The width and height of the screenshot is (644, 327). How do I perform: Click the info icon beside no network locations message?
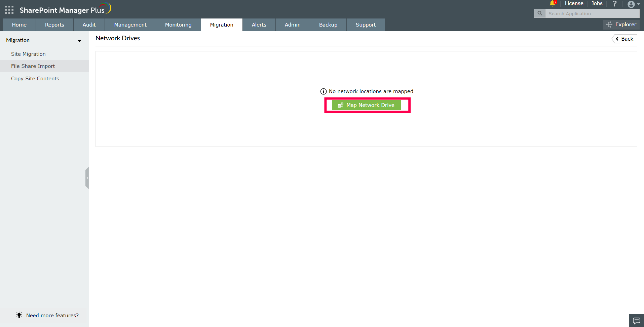tap(324, 91)
